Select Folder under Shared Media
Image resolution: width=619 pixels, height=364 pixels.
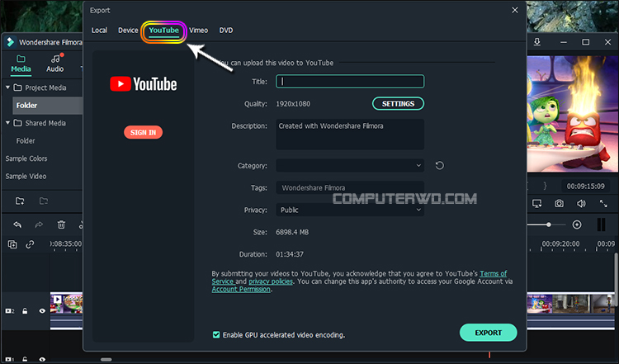[26, 140]
